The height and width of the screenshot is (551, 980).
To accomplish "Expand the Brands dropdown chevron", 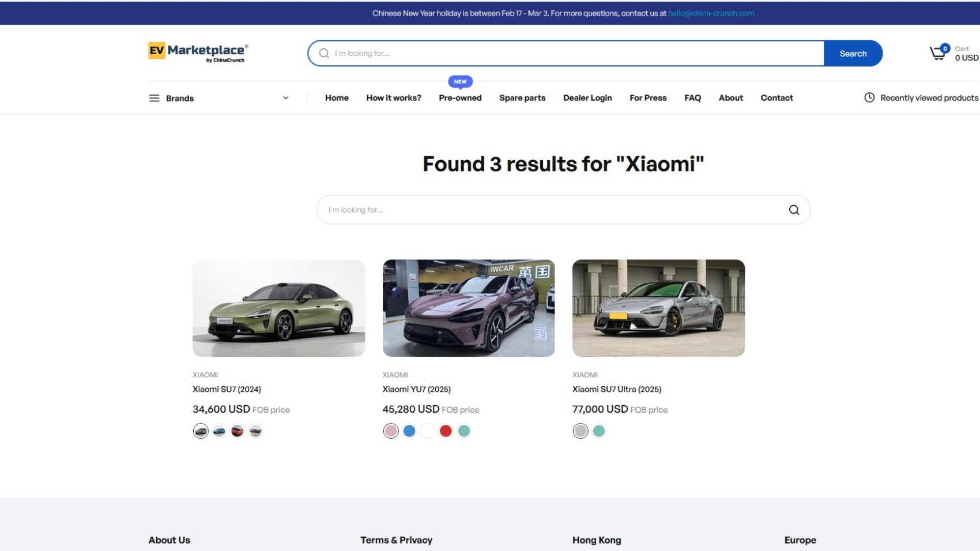I will click(285, 98).
